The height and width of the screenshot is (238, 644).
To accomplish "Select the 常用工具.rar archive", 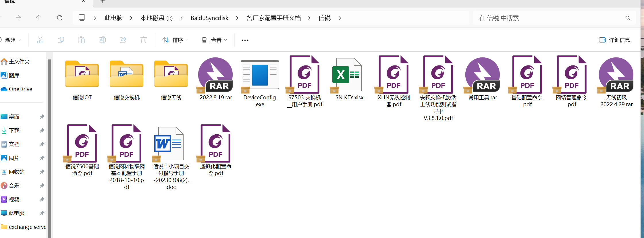I will click(483, 79).
